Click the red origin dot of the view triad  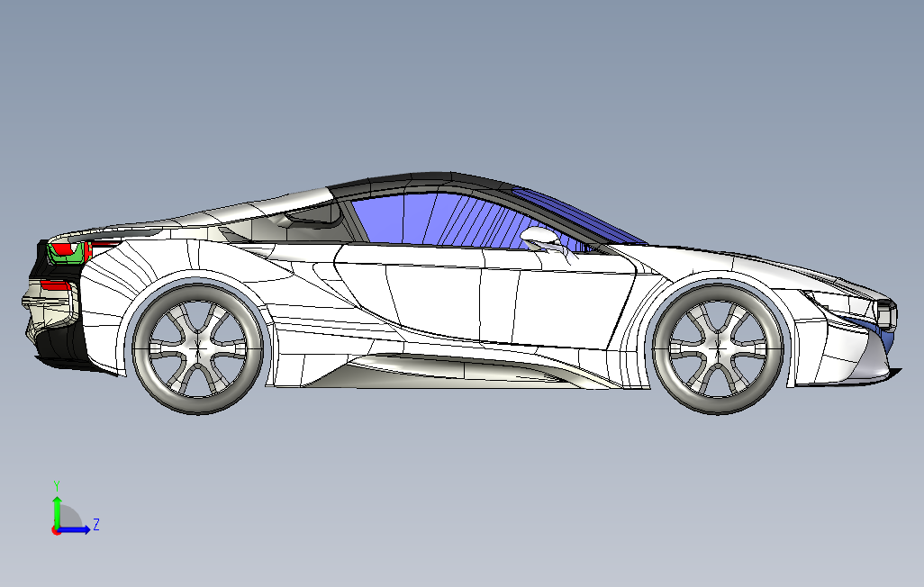click(x=56, y=530)
